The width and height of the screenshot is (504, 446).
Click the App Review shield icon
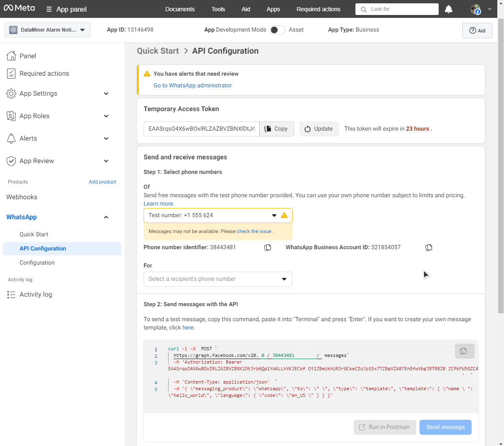tap(11, 161)
